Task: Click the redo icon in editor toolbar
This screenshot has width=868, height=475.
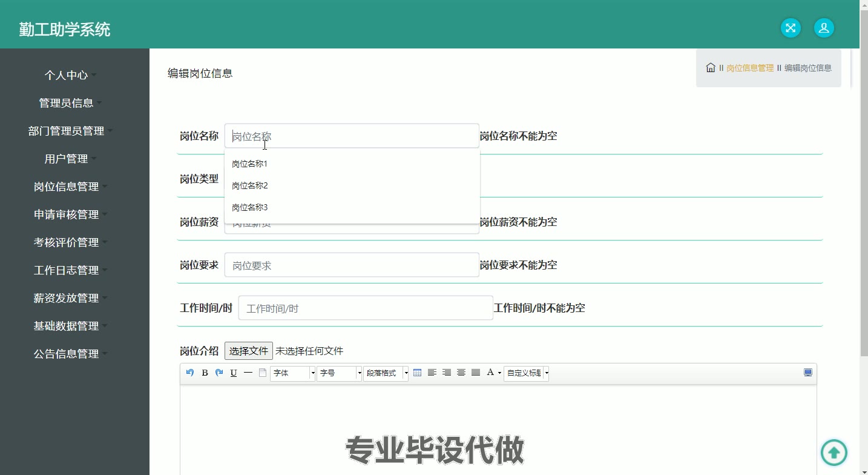Action: (219, 373)
